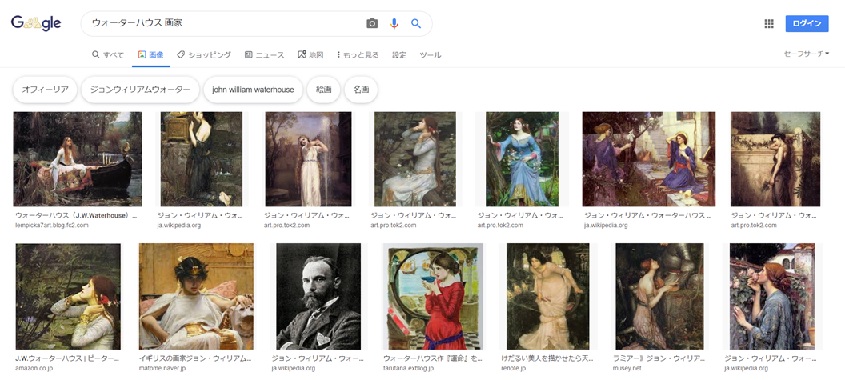Click the blue magnifier search button

click(x=415, y=23)
